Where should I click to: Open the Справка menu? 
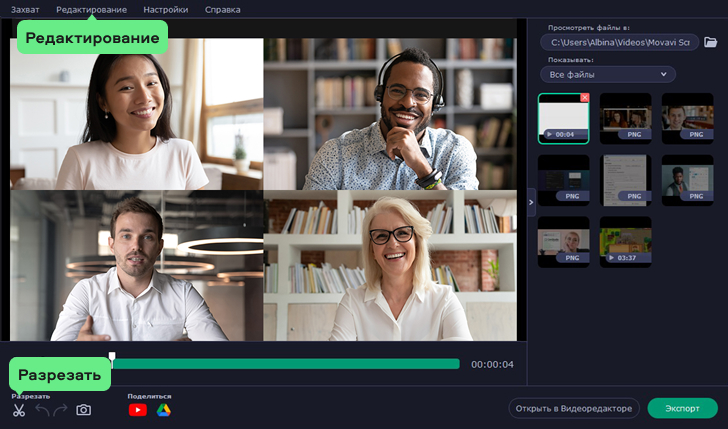tap(222, 9)
